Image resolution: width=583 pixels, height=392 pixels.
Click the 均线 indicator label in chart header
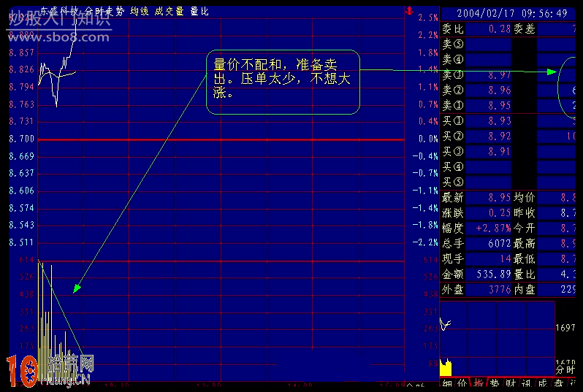tap(140, 12)
